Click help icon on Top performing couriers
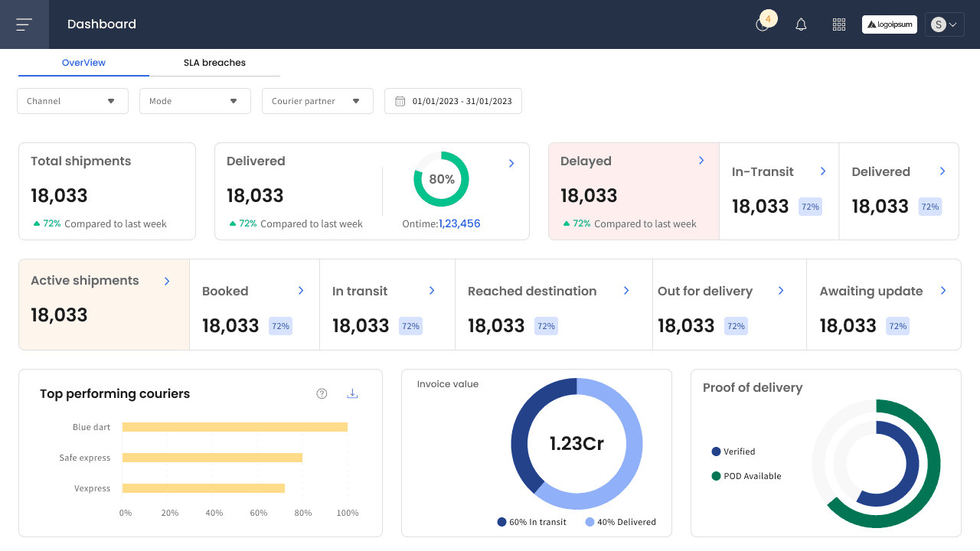The height and width of the screenshot is (551, 980). 322,393
